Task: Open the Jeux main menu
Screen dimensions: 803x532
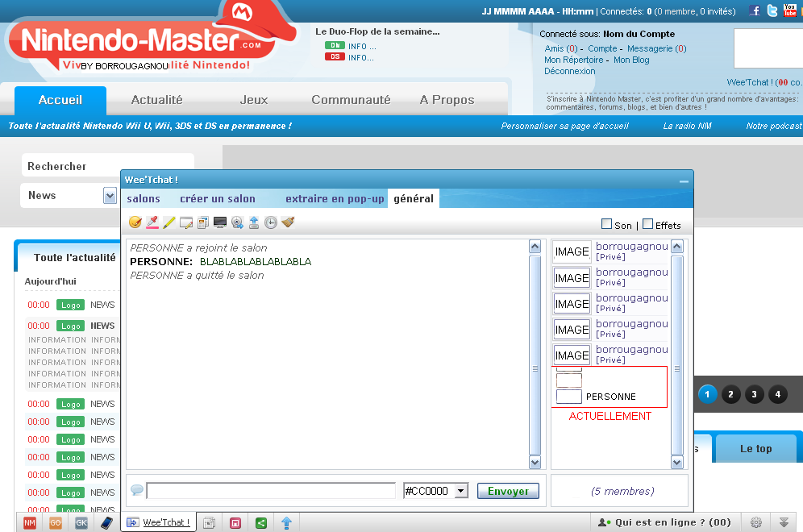Action: click(254, 100)
